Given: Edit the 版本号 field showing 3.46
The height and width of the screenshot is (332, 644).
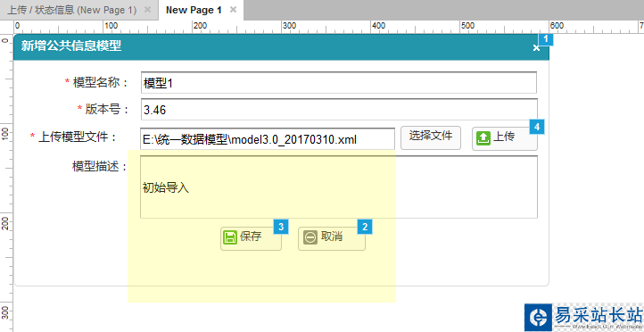Looking at the screenshot, I should click(338, 109).
